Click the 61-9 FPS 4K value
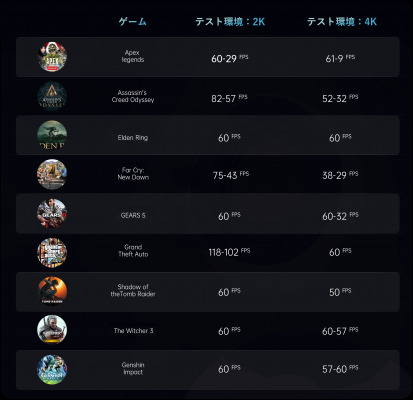The image size is (413, 400). [340, 58]
